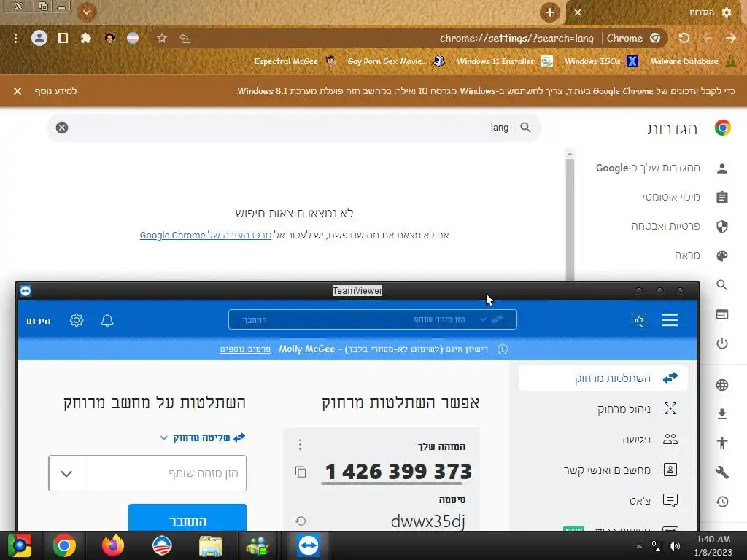Open Reset settings clock icon
This screenshot has height=560, width=747.
coord(721,502)
